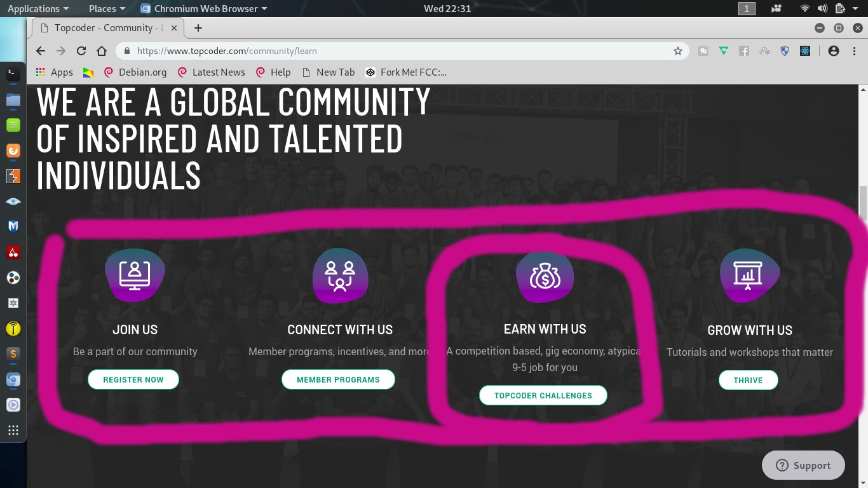The image size is (868, 488).
Task: Launch the yellow antenna dock icon
Action: pyautogui.click(x=13, y=329)
